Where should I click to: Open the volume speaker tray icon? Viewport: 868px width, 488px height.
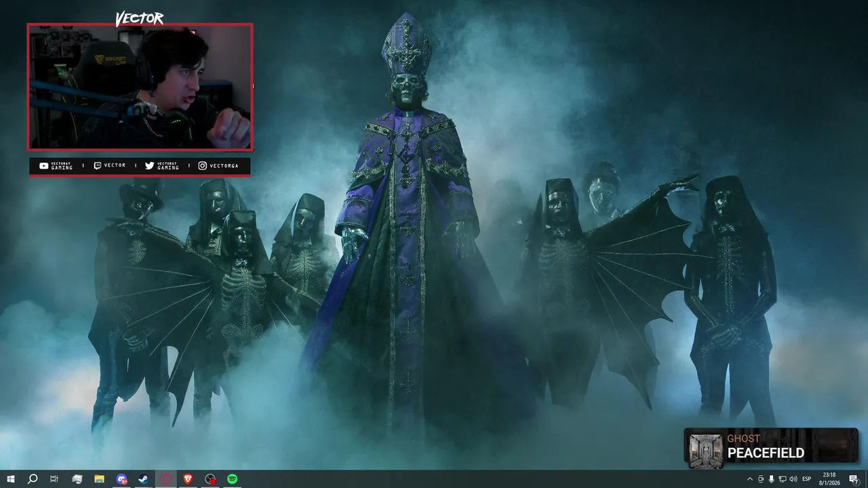pyautogui.click(x=793, y=479)
